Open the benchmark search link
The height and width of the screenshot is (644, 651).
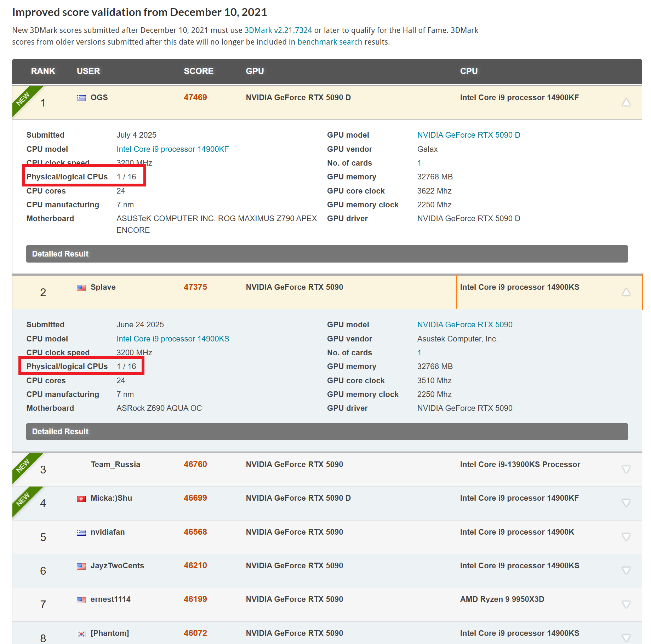click(330, 42)
